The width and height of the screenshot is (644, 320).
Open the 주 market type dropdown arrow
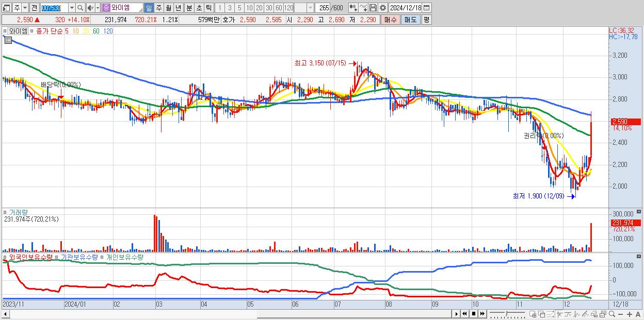[25, 8]
